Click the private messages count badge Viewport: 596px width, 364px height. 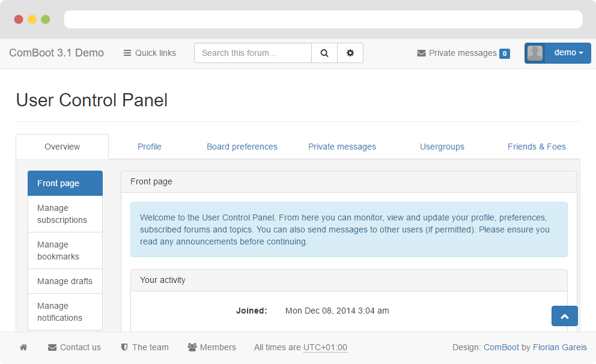point(505,53)
